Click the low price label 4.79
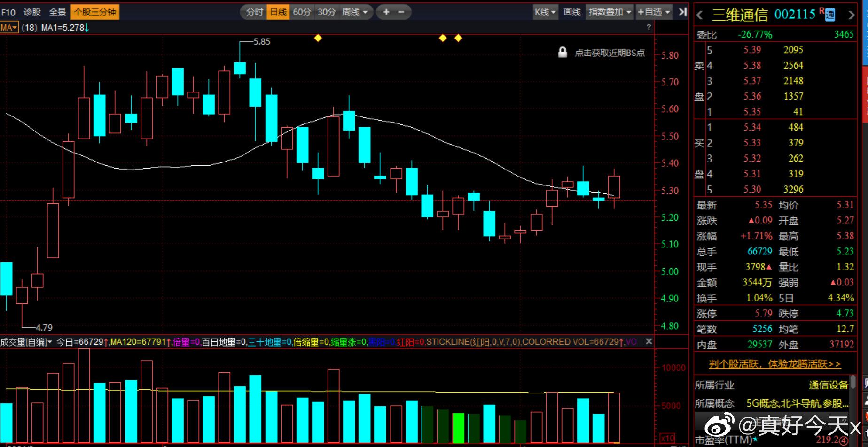Viewport: 868px width, 447px height. coord(44,327)
